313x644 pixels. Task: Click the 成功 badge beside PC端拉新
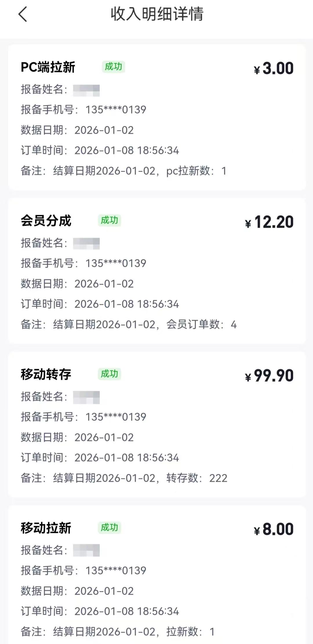click(x=113, y=67)
